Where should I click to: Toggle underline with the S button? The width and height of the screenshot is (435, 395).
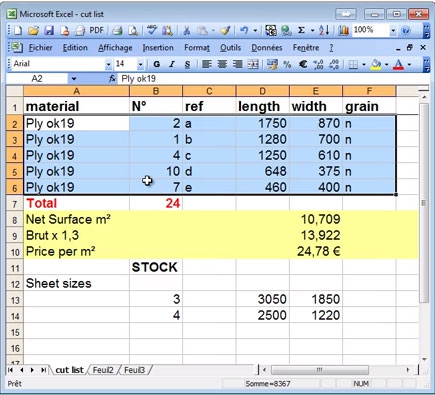(x=187, y=64)
